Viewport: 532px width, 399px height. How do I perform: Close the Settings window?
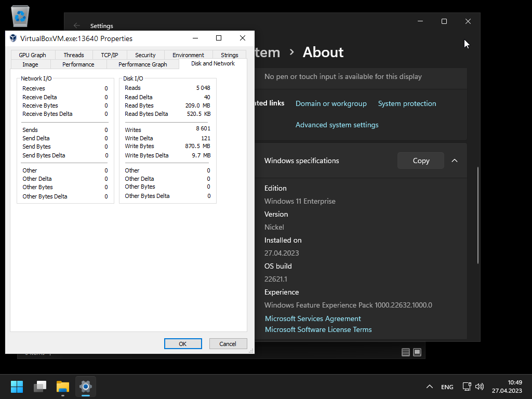point(468,21)
